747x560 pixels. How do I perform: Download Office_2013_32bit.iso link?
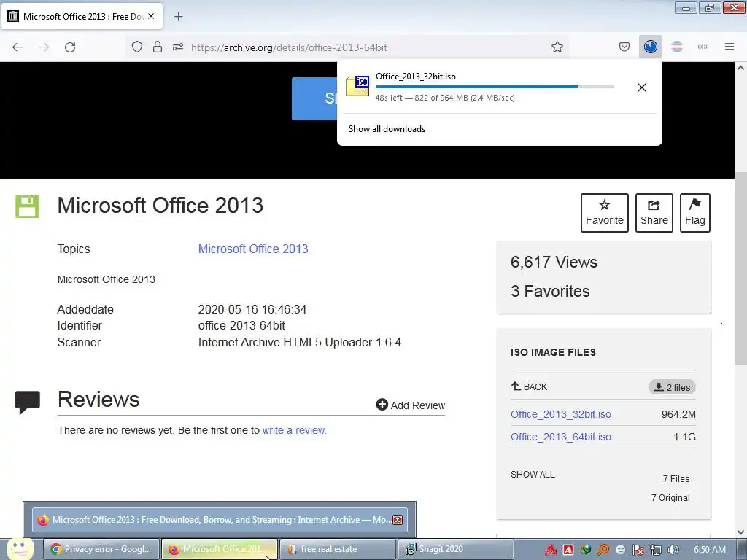coord(561,414)
